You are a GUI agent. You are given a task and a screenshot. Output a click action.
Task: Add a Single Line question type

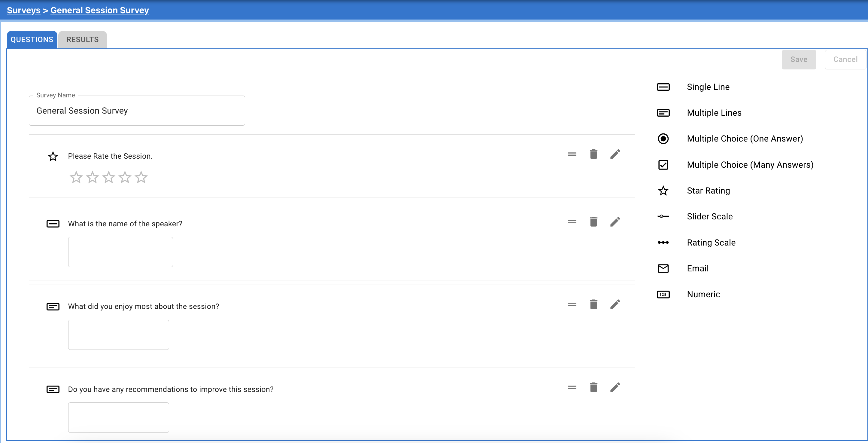[708, 87]
